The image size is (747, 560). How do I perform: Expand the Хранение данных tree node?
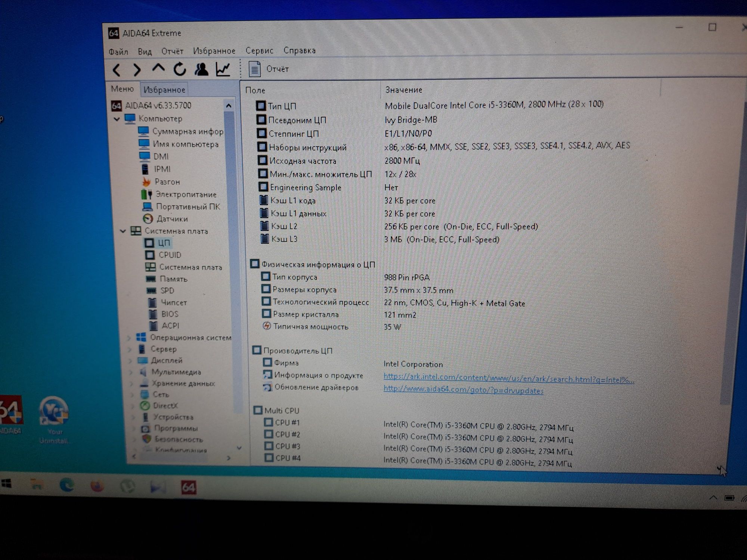click(x=132, y=383)
